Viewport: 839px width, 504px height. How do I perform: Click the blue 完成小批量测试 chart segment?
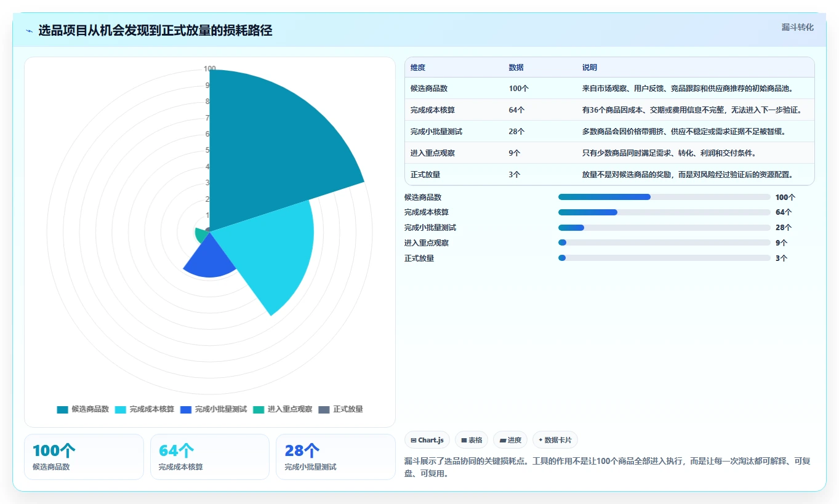209,258
